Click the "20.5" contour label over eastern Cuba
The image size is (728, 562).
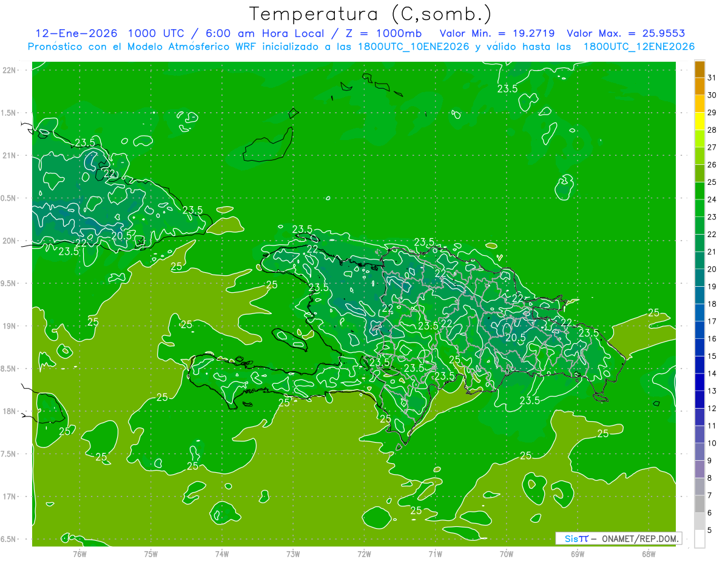tap(121, 235)
